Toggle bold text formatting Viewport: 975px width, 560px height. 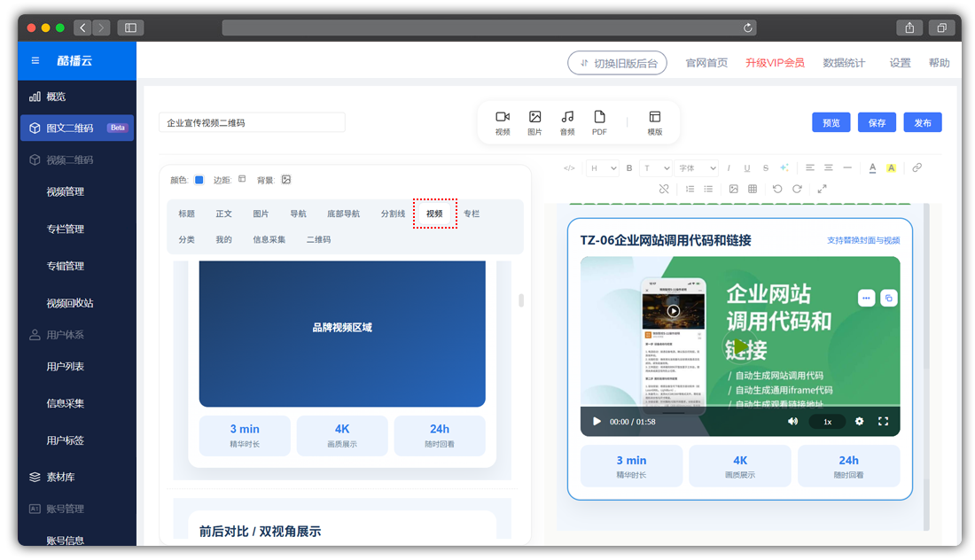click(629, 167)
